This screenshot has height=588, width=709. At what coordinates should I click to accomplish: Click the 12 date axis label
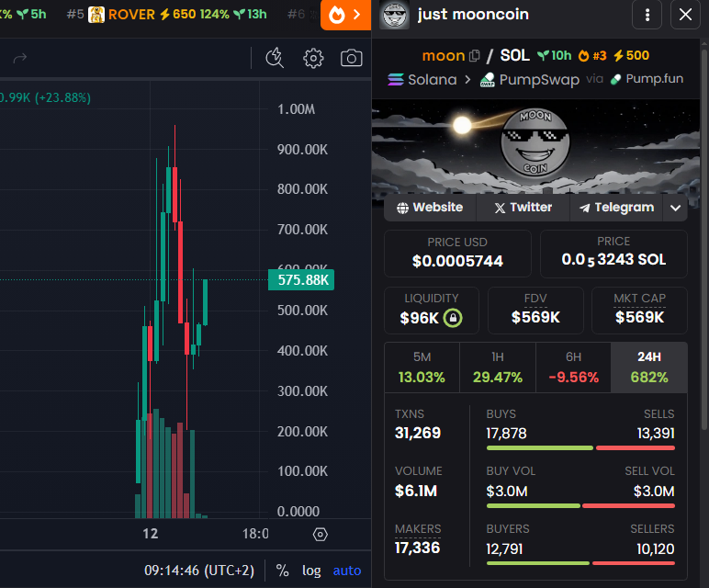[151, 534]
